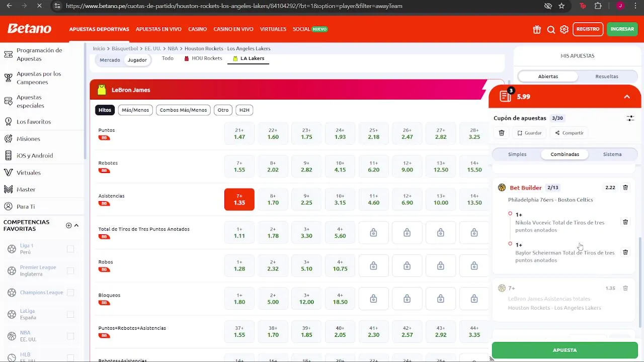Switch to the Simples coupon tab

point(517,154)
